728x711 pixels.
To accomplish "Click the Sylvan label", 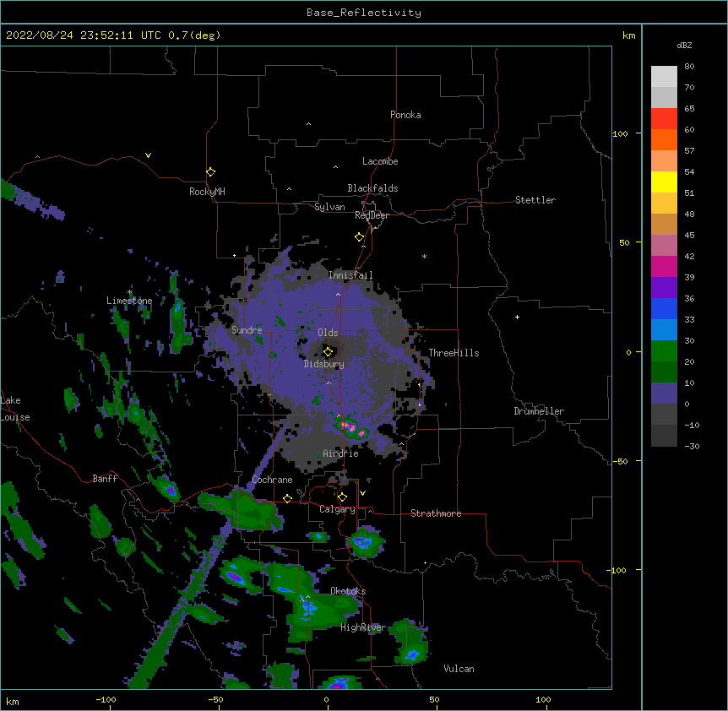I will [329, 207].
